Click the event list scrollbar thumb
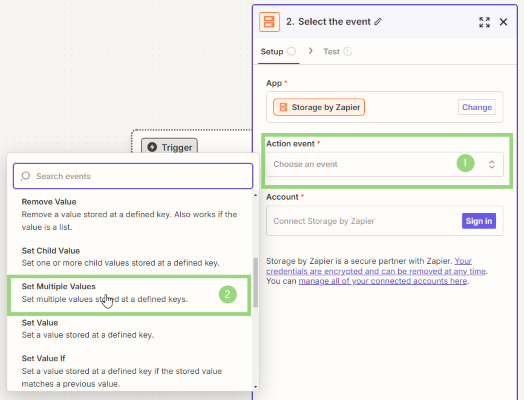This screenshot has height=400, width=524. pyautogui.click(x=255, y=282)
